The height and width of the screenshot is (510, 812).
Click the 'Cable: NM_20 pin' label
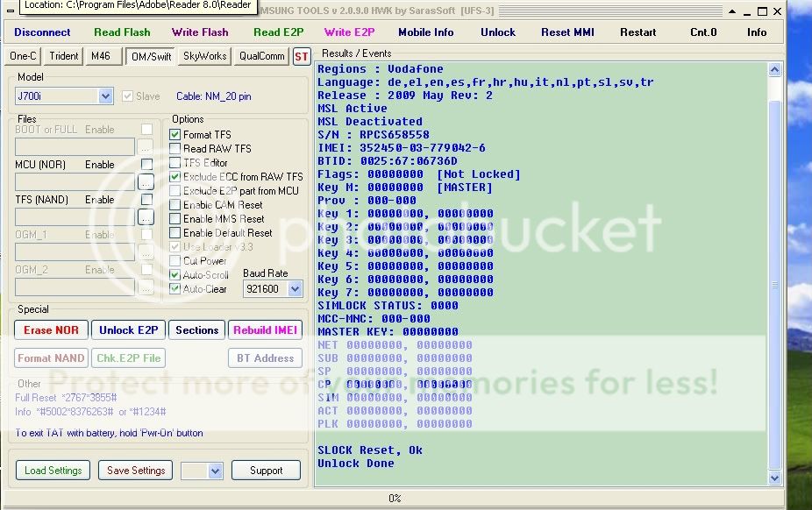coord(213,96)
